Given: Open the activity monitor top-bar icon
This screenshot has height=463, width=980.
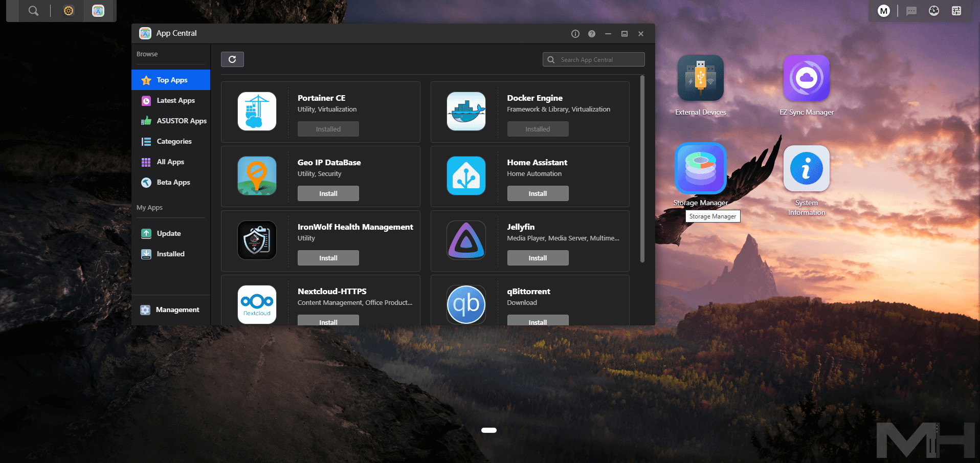Looking at the screenshot, I should pos(934,11).
